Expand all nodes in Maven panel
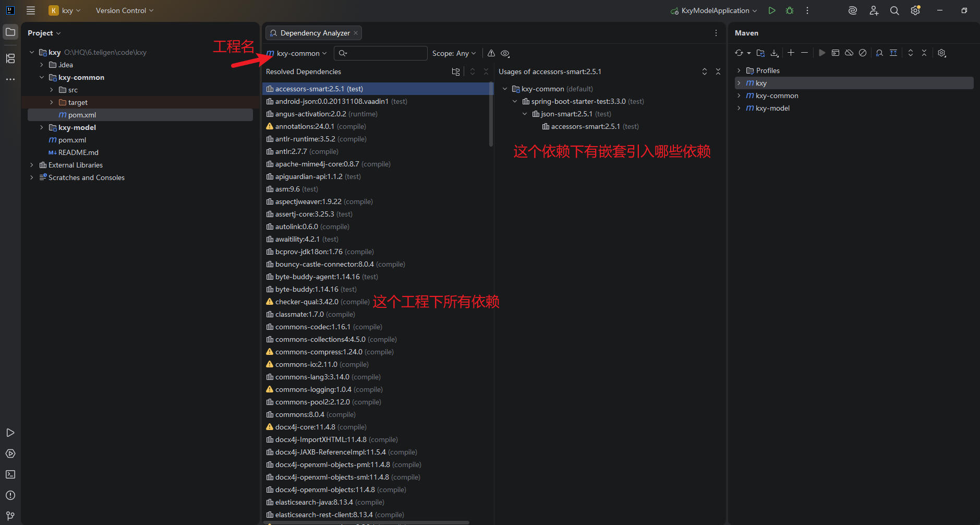 click(x=911, y=53)
